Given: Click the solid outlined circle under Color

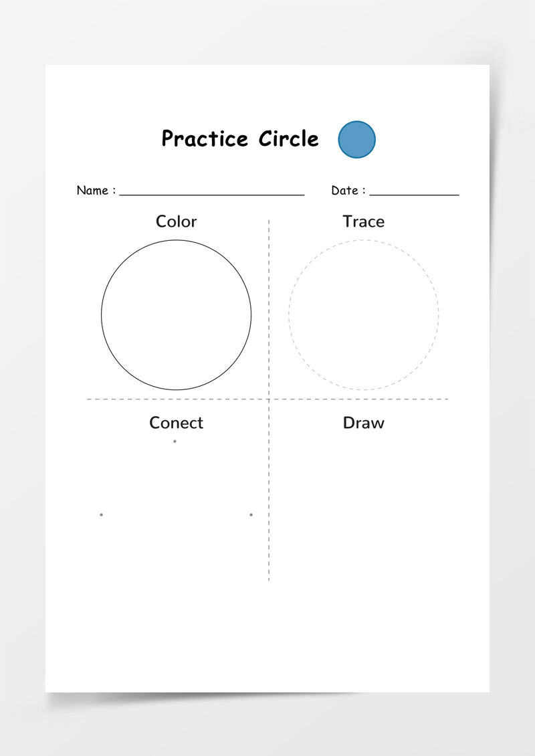Looking at the screenshot, I should pos(177,315).
